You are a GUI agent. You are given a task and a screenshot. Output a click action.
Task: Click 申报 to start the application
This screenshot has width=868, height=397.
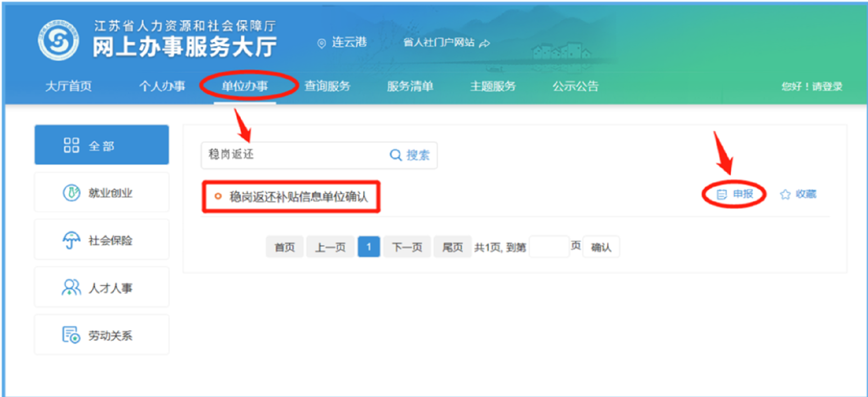pos(735,194)
